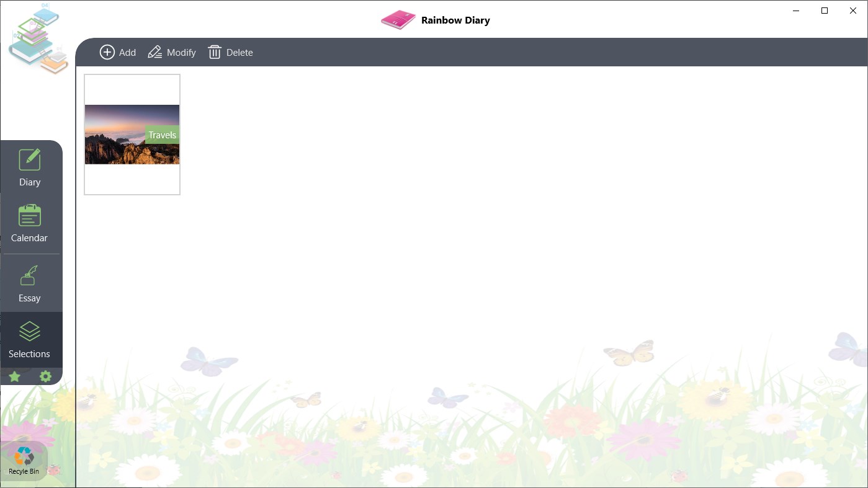Switch to the Calendar view
This screenshot has height=488, width=868.
pos(29,222)
